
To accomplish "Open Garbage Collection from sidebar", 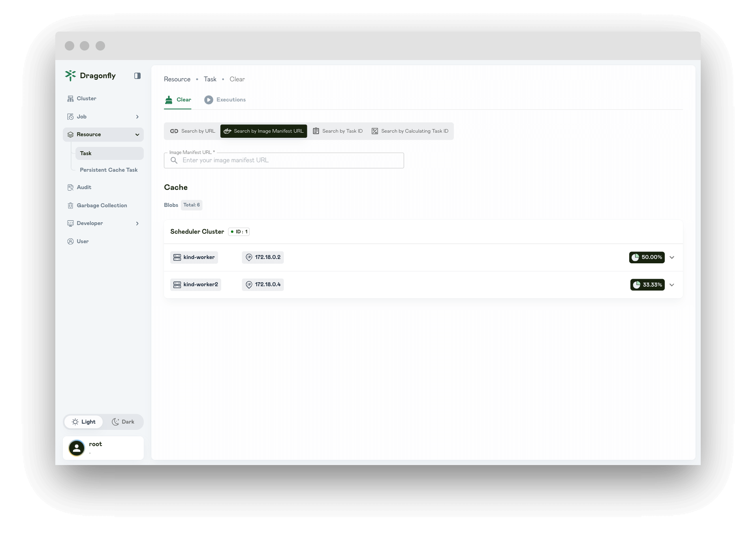I will click(x=102, y=205).
